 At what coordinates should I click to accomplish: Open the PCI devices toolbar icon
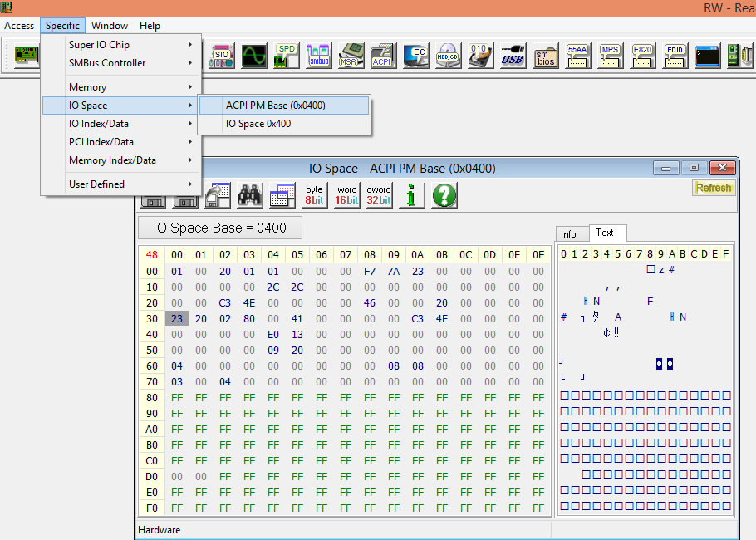click(26, 56)
